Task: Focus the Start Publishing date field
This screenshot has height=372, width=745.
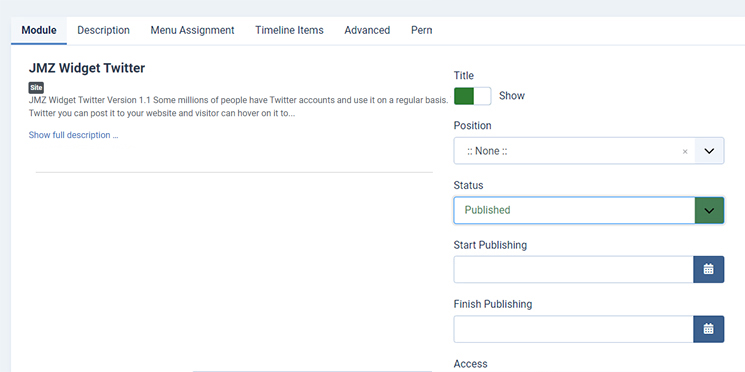Action: pos(573,269)
